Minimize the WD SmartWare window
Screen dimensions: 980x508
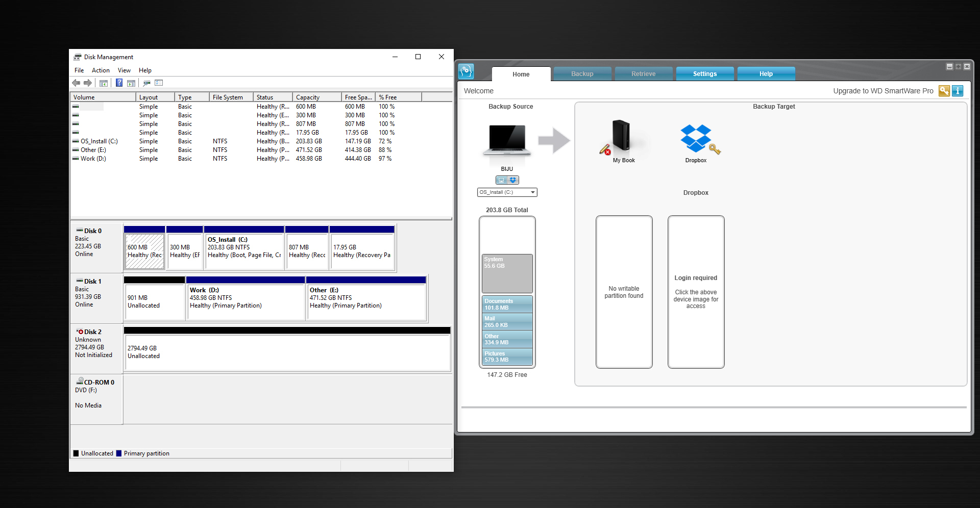coord(949,66)
